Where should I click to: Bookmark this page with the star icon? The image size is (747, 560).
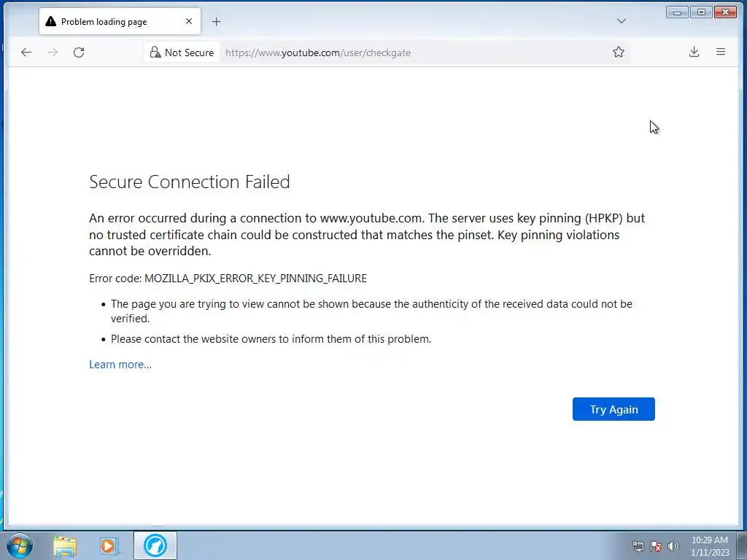pos(619,52)
